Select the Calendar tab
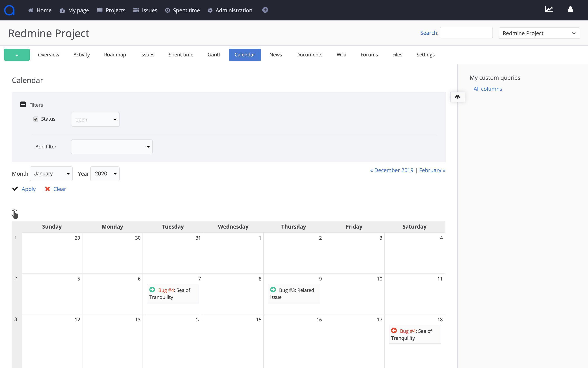The height and width of the screenshot is (368, 588). (x=245, y=55)
